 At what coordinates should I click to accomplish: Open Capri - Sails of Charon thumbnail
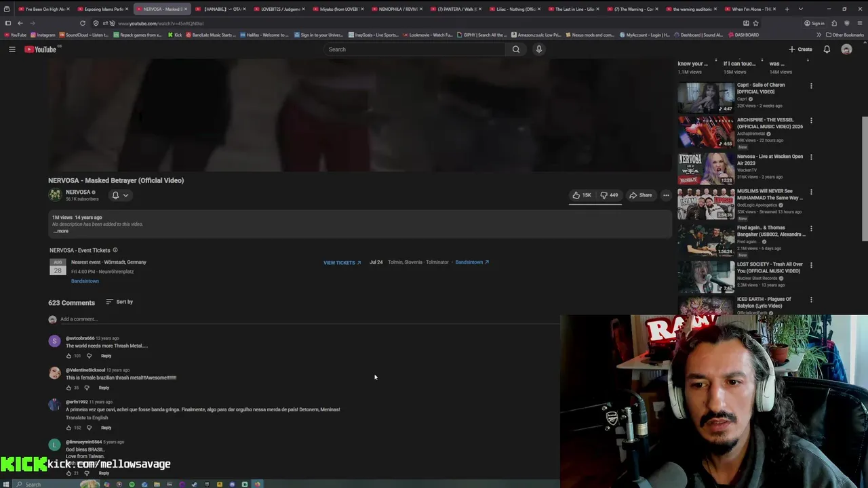(x=706, y=98)
